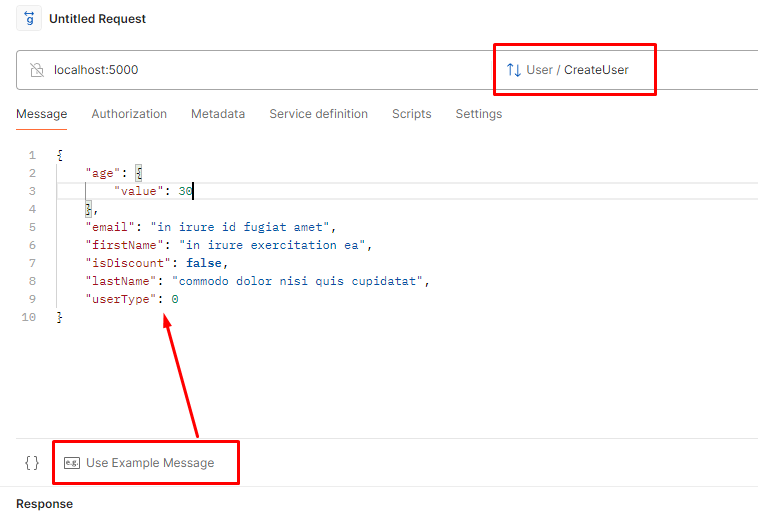This screenshot has width=758, height=515.
Task: Click the gRPC request type icon
Action: tap(29, 18)
